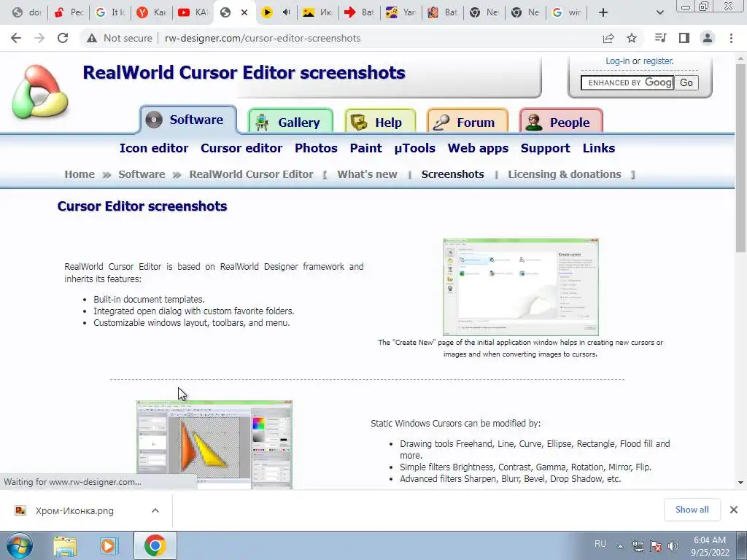Click the Action Center flag tray icon

656,545
